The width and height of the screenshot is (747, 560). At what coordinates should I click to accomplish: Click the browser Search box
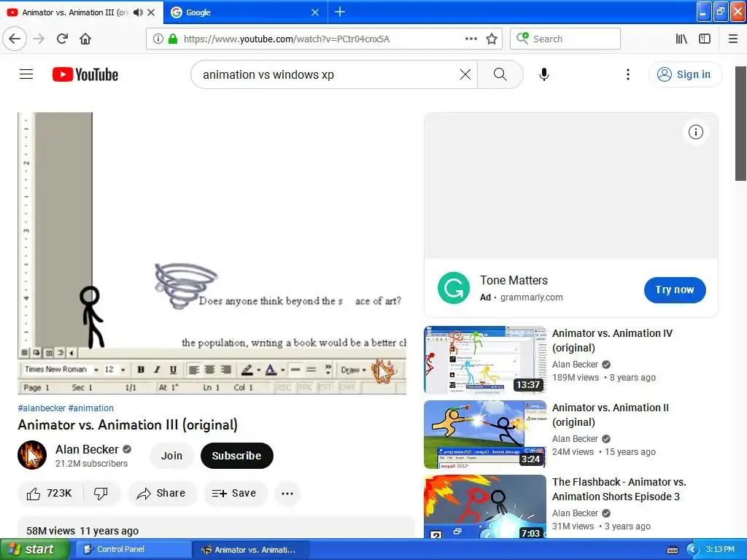click(x=565, y=39)
